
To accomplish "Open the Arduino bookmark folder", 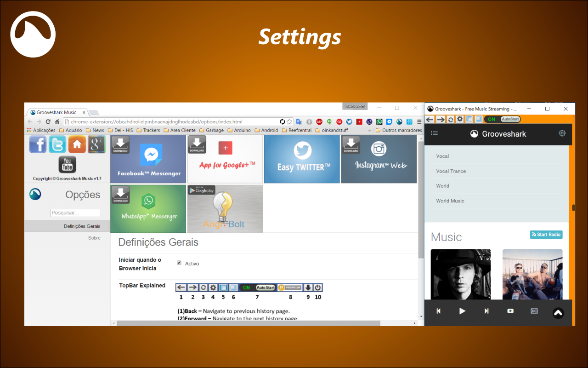I will pos(239,130).
